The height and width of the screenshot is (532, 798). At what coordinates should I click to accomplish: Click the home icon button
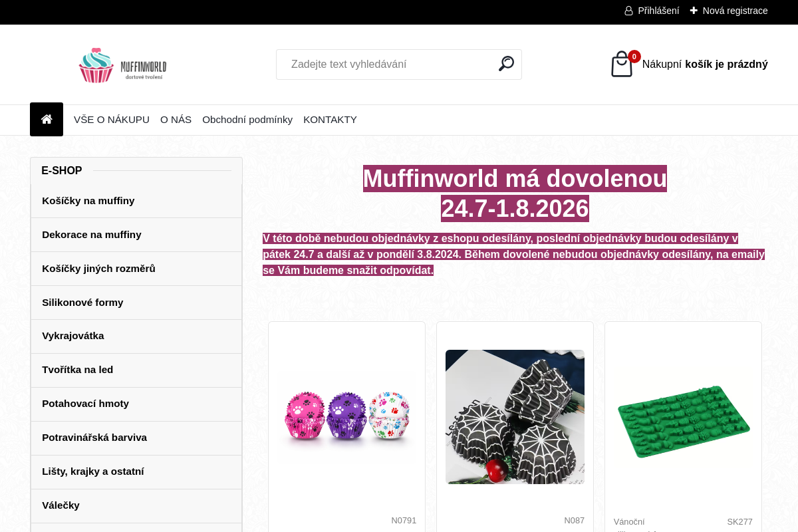(47, 120)
